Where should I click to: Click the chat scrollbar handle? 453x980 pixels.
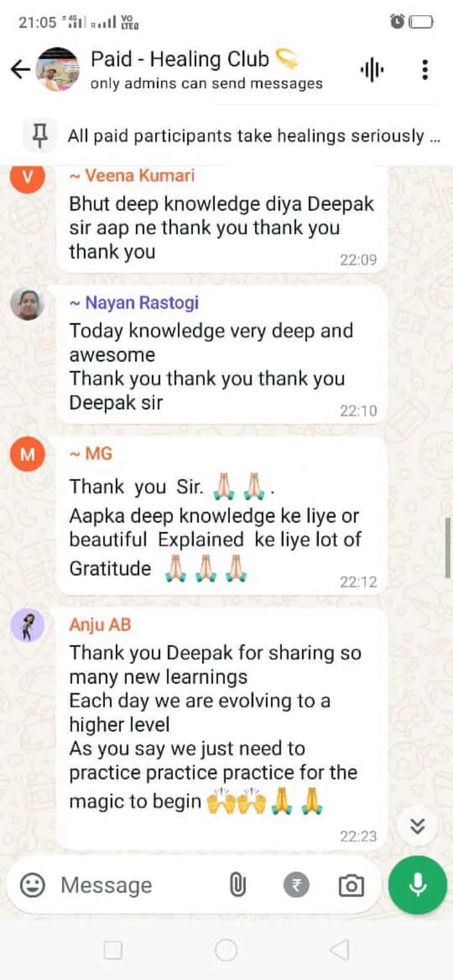point(448,548)
